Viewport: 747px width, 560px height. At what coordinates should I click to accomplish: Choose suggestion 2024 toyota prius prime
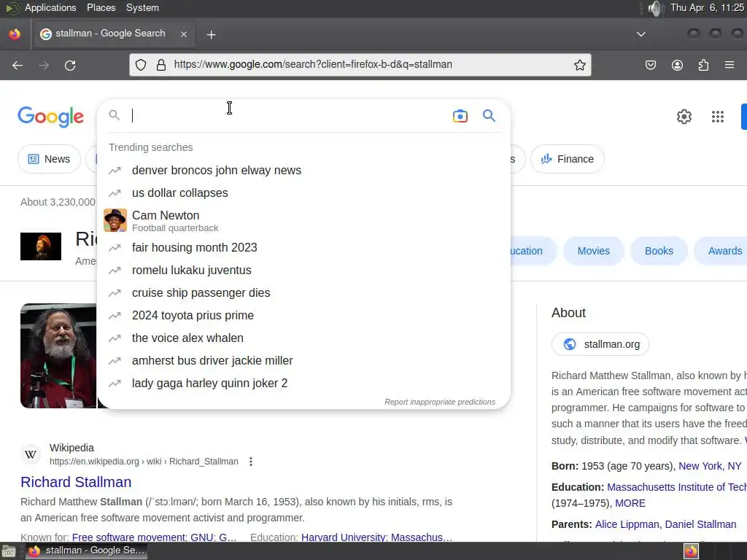303,315
